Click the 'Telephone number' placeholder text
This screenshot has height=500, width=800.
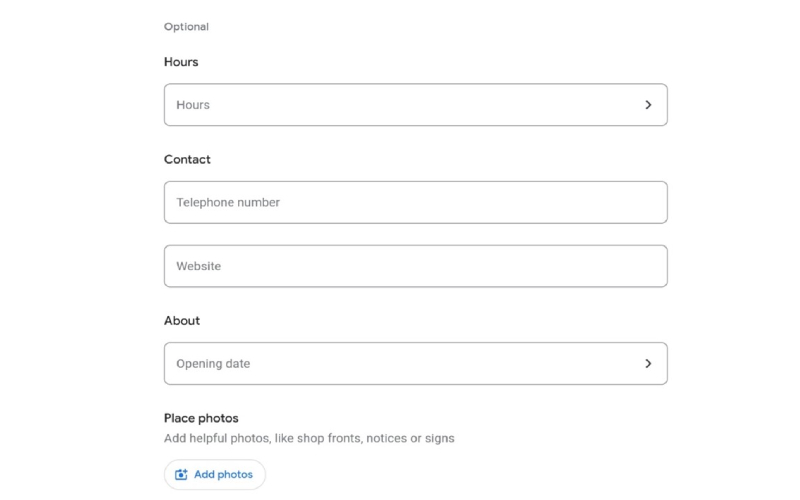point(228,202)
